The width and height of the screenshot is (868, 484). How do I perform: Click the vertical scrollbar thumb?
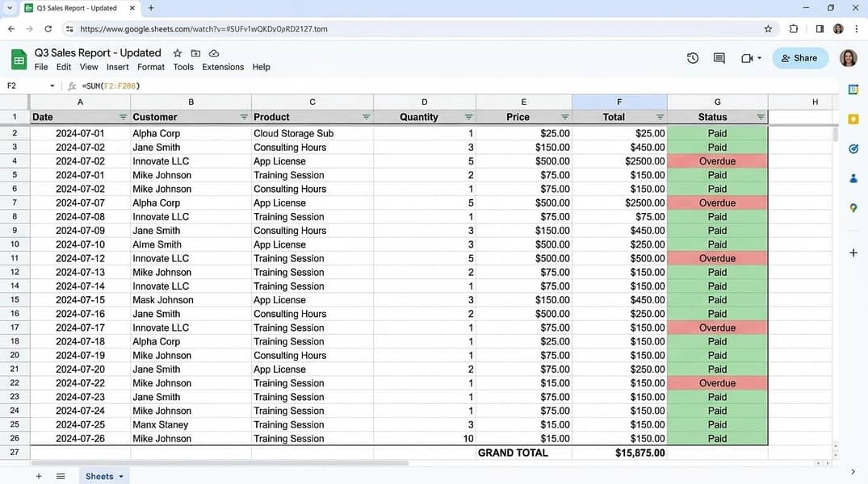(x=836, y=135)
